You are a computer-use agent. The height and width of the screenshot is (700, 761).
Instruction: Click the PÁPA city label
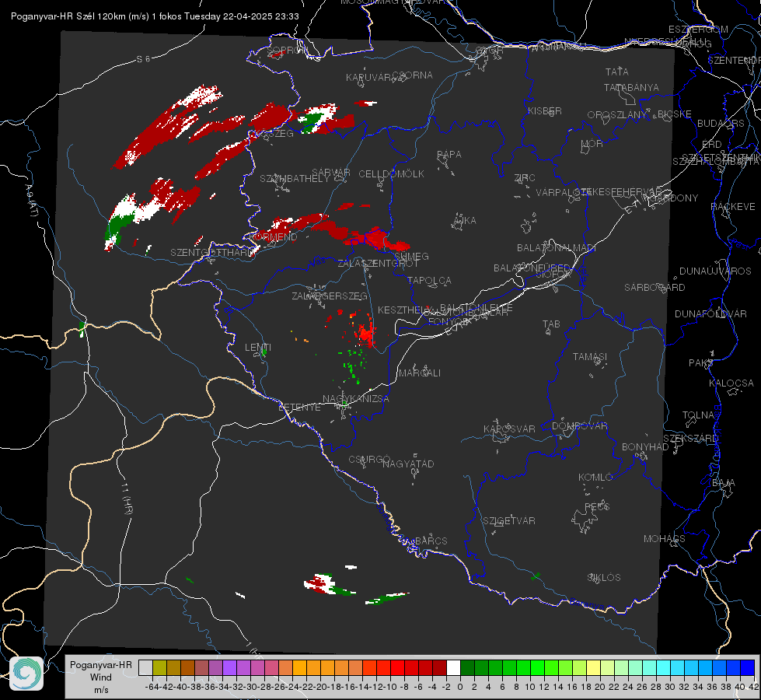[x=449, y=155]
